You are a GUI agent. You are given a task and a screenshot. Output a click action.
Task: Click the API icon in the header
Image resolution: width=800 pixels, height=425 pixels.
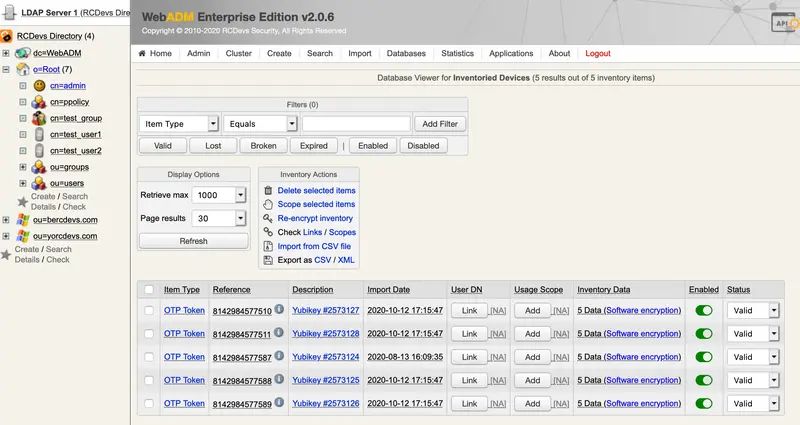[x=785, y=22]
